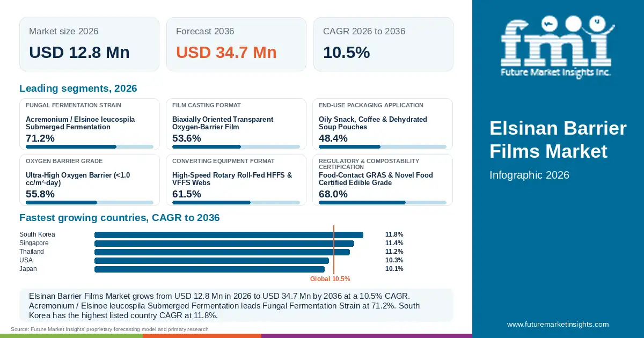
Task: Click the Singapore country label
Action: point(34,243)
